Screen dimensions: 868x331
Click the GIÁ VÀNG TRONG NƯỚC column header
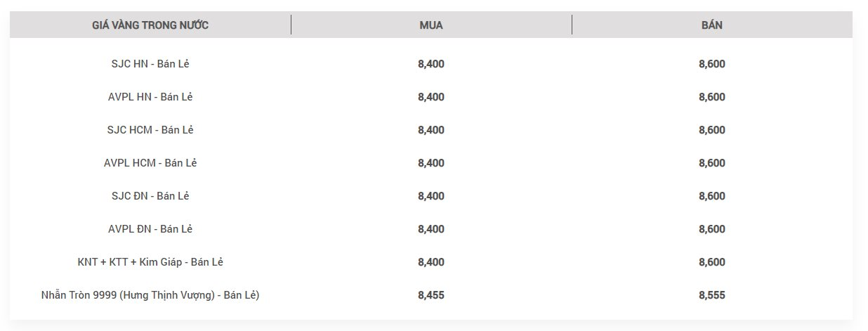(x=150, y=25)
